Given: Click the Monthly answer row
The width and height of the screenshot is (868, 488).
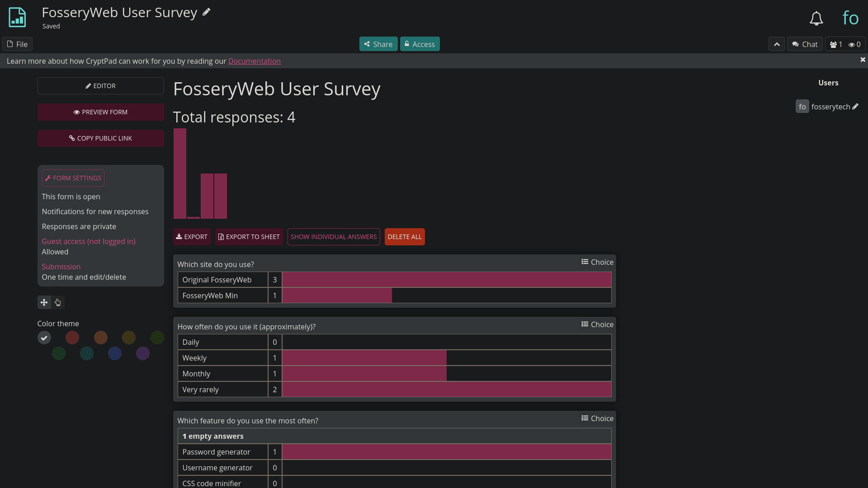Looking at the screenshot, I should pos(395,374).
